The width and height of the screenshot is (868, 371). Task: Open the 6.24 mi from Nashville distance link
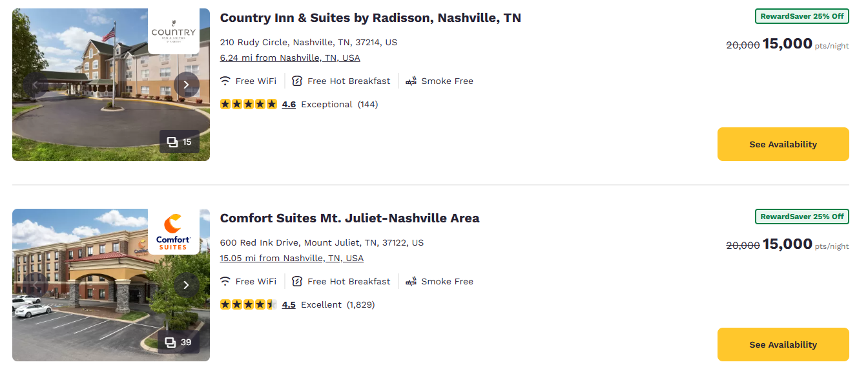click(290, 58)
